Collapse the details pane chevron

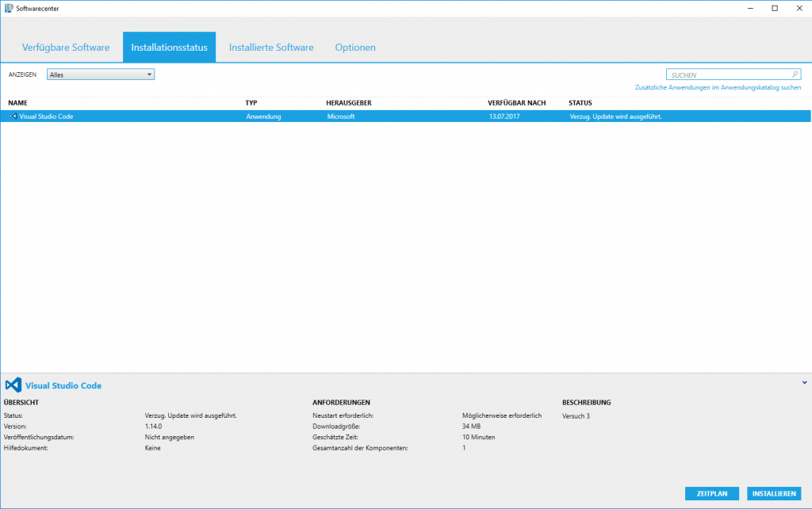point(804,383)
